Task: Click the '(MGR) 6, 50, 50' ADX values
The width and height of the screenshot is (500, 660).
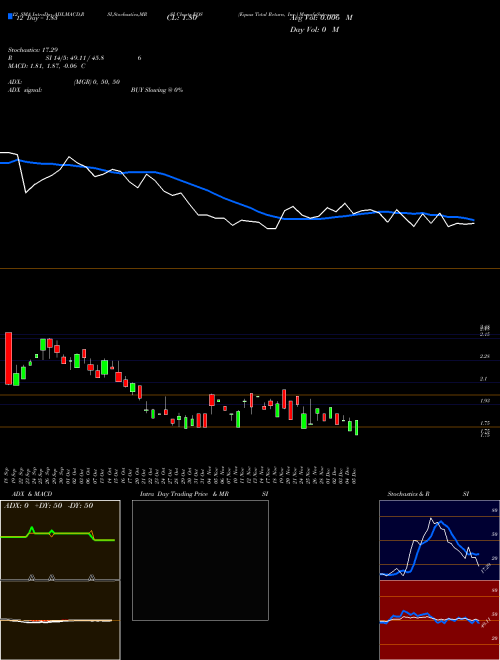Action: coord(97,82)
